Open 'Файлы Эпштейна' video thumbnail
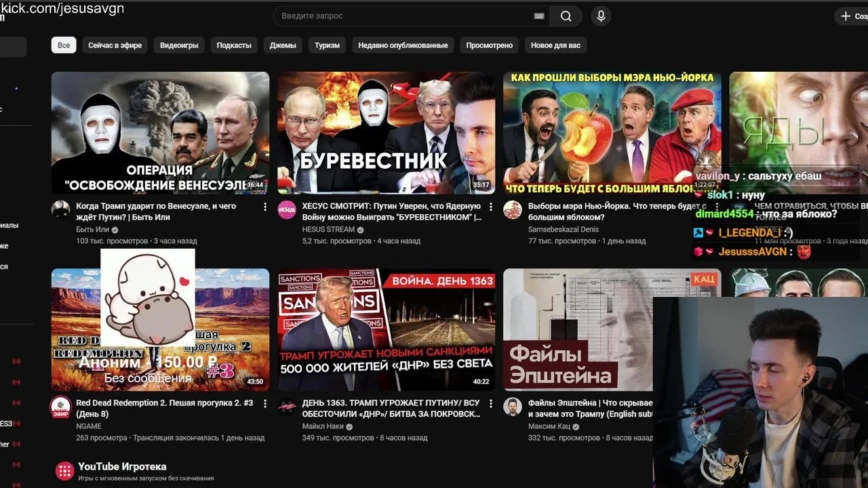The image size is (868, 488). click(612, 329)
